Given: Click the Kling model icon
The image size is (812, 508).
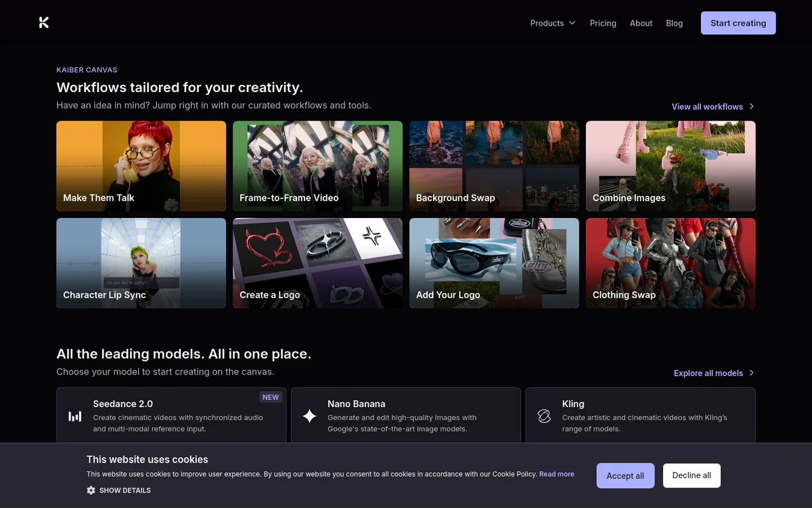Looking at the screenshot, I should (544, 416).
